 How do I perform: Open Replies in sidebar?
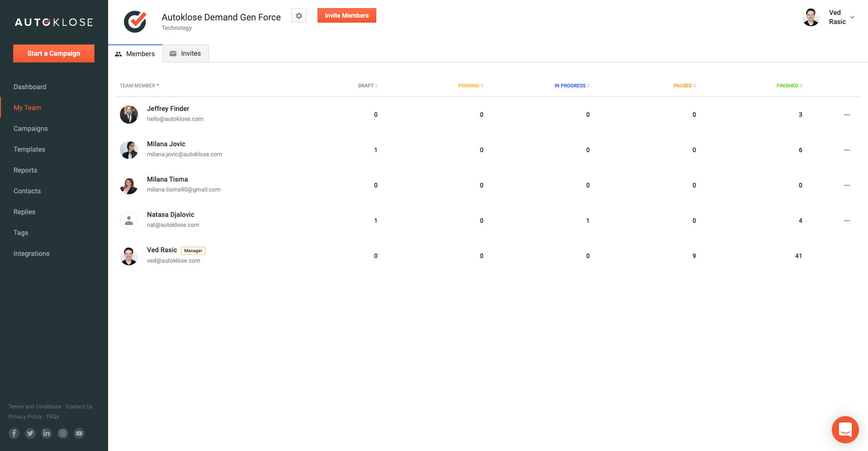(24, 212)
